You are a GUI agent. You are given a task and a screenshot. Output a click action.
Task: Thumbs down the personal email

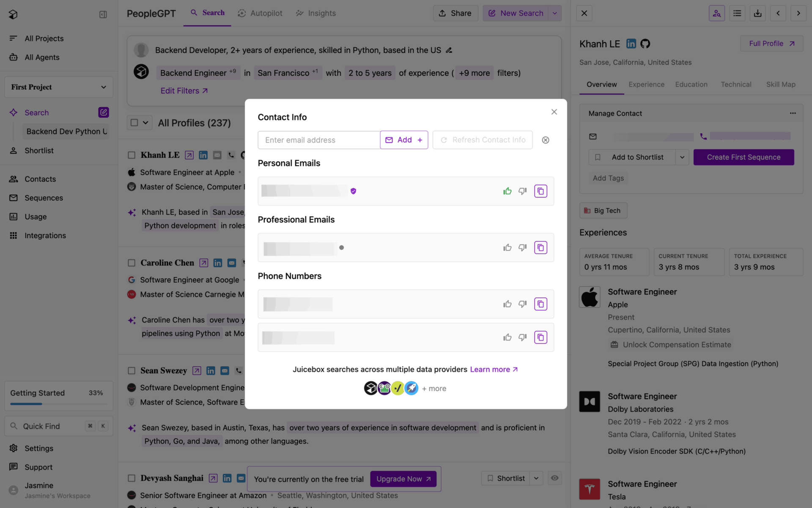click(523, 191)
